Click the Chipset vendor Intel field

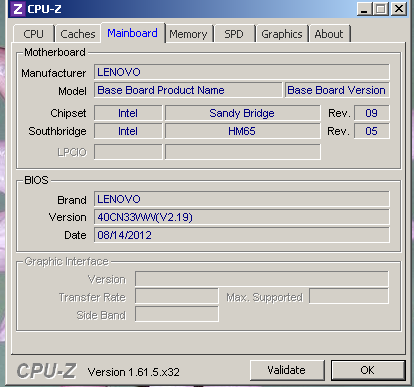(128, 113)
